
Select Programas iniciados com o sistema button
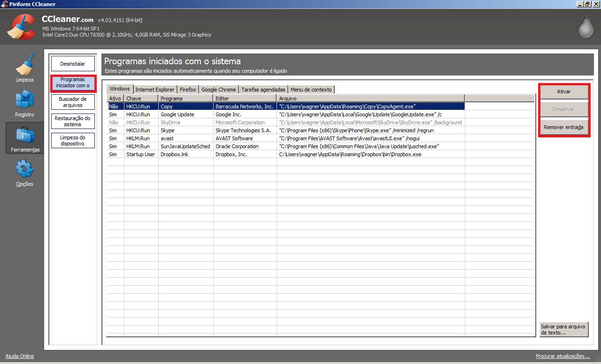point(73,83)
